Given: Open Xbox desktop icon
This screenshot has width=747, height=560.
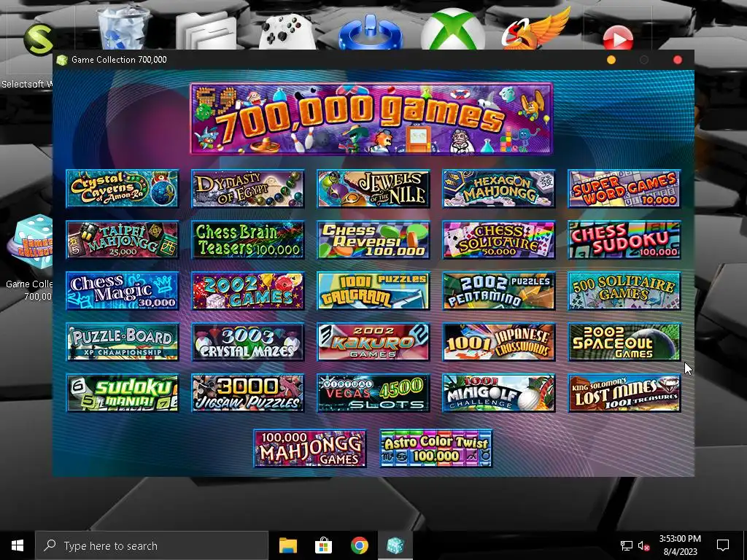Looking at the screenshot, I should pos(452,31).
